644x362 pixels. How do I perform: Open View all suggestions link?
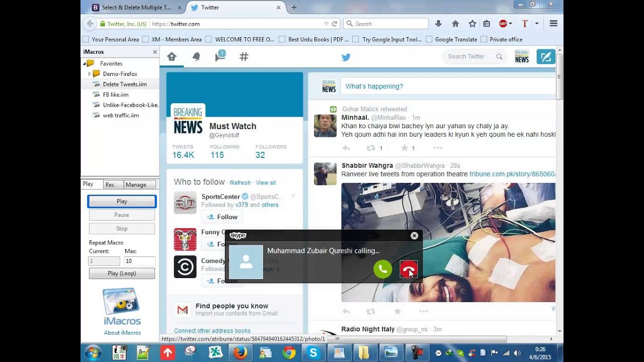point(266,183)
